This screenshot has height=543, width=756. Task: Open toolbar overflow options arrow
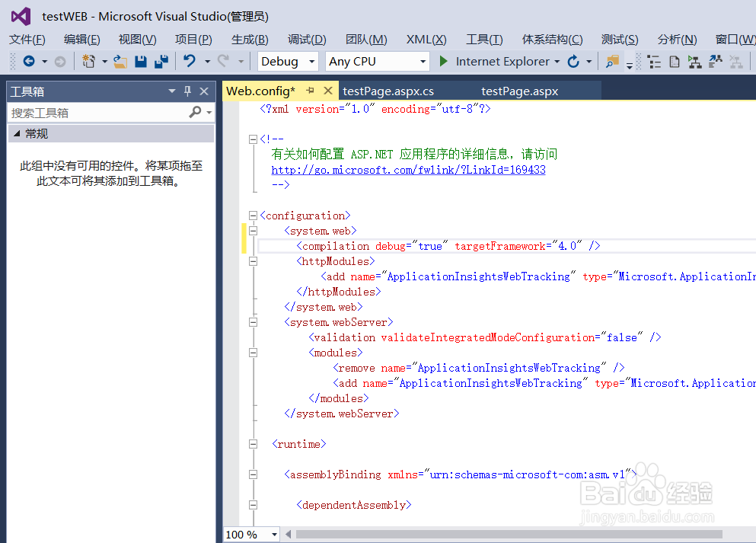click(x=629, y=65)
